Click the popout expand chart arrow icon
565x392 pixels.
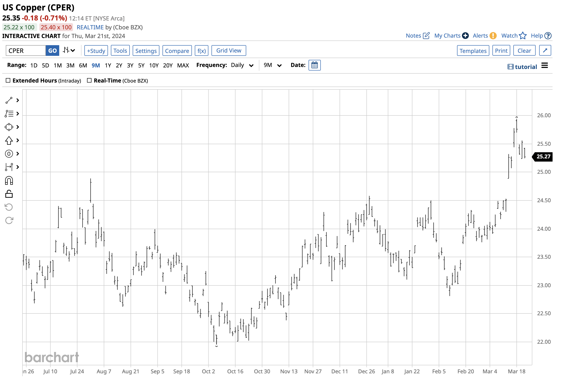pos(545,50)
